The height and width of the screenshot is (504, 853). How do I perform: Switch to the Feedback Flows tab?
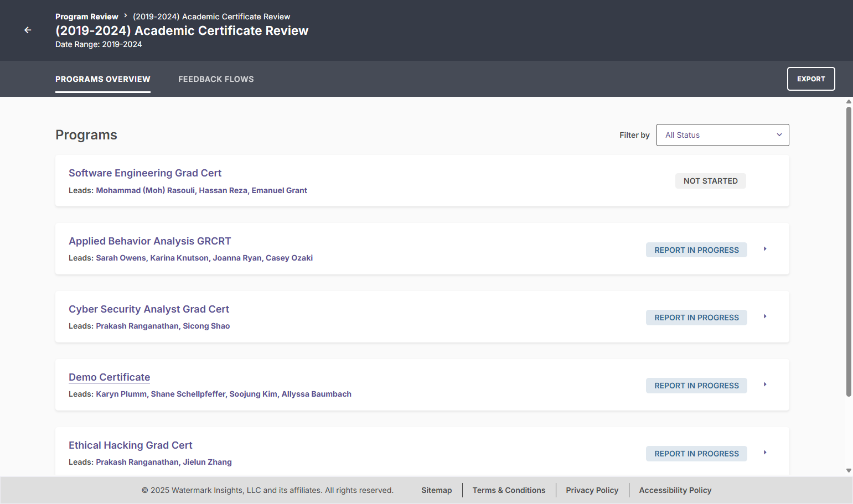pos(216,79)
